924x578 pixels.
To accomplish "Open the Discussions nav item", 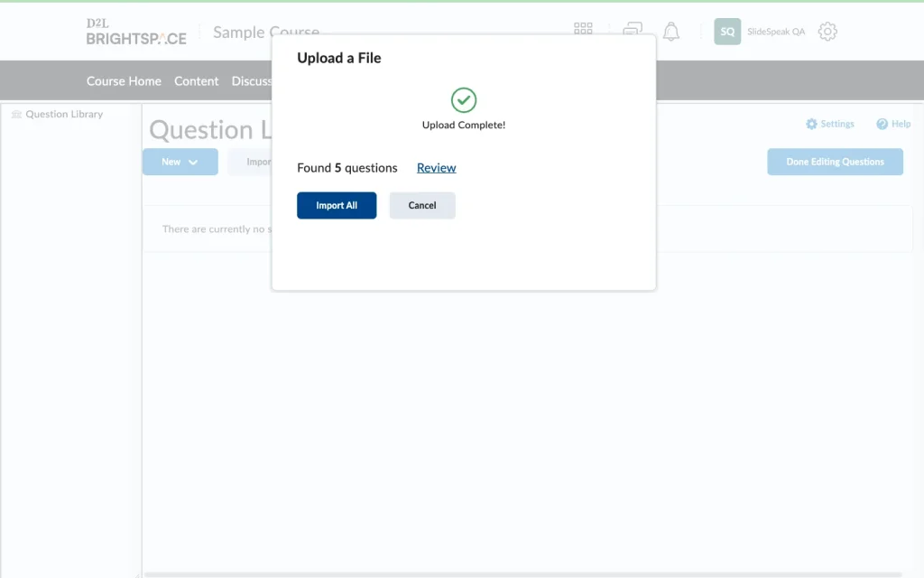I will click(252, 80).
